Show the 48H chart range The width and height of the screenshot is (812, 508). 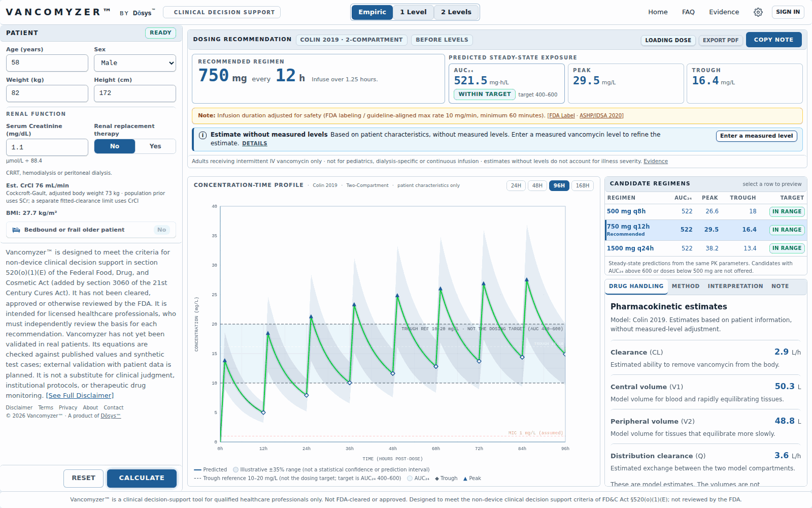pos(537,186)
